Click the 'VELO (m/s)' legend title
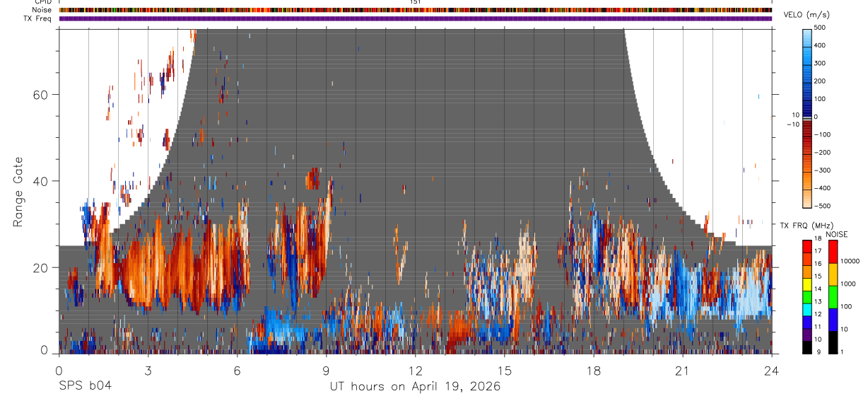This screenshot has width=868, height=401. (x=806, y=15)
